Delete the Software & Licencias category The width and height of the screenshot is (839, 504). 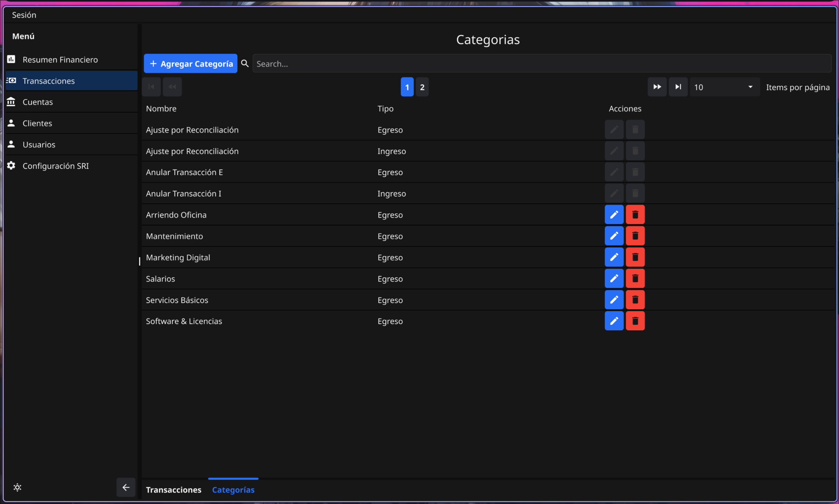[x=635, y=321]
